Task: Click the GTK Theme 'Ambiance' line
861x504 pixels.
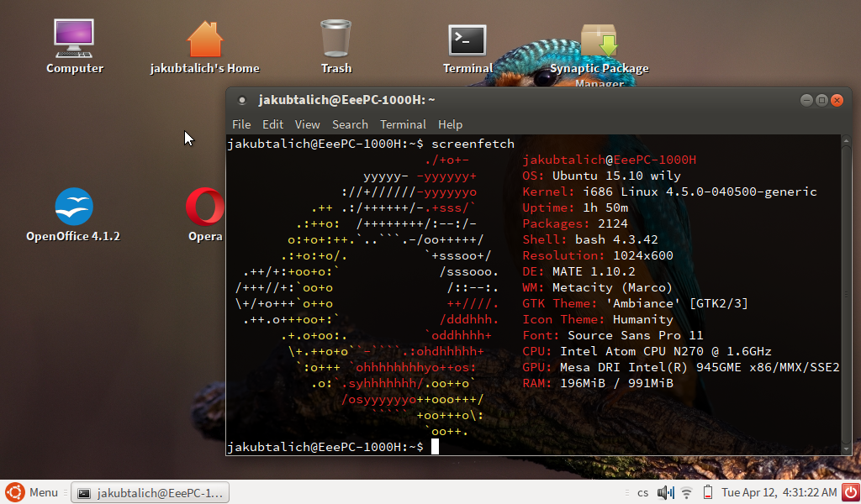Action: (636, 303)
